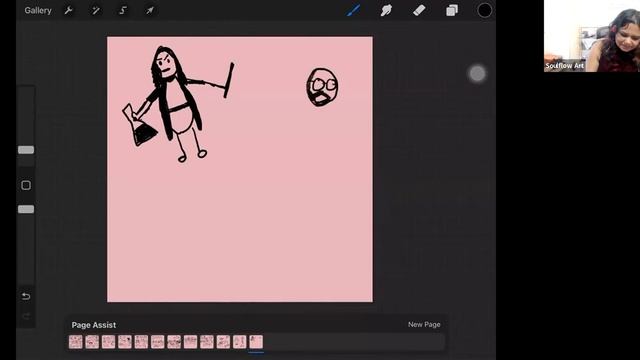This screenshot has width=640, height=360.
Task: Select the Eraser tool
Action: pos(419,10)
